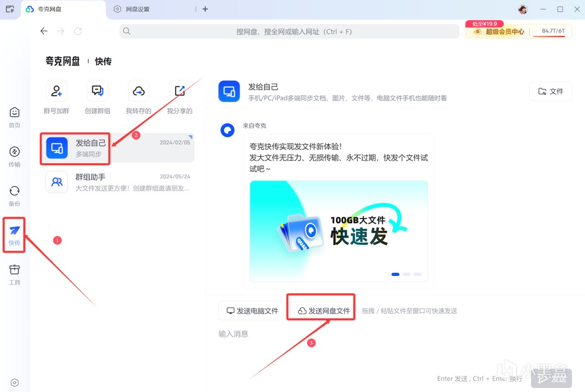This screenshot has height=392, width=585.
Task: Click the 群号加群 join group icon
Action: pyautogui.click(x=57, y=90)
